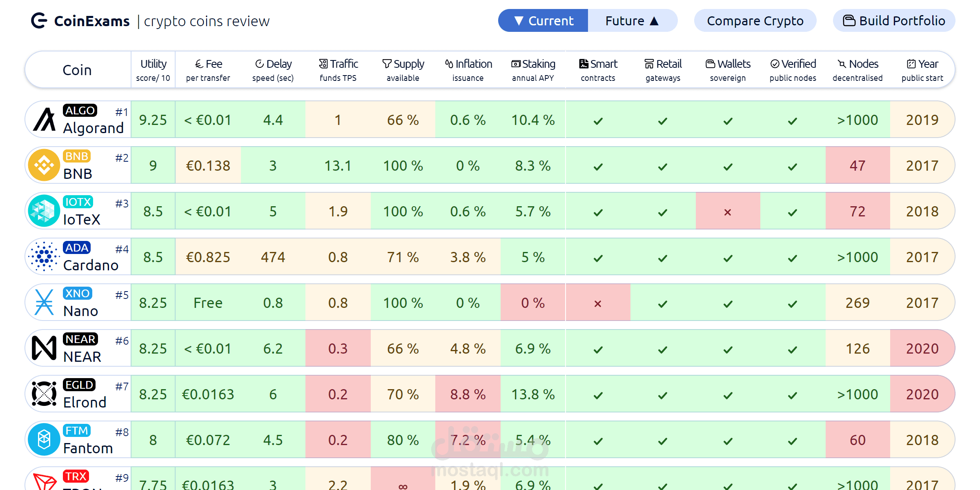Switch to Current view

coord(543,20)
